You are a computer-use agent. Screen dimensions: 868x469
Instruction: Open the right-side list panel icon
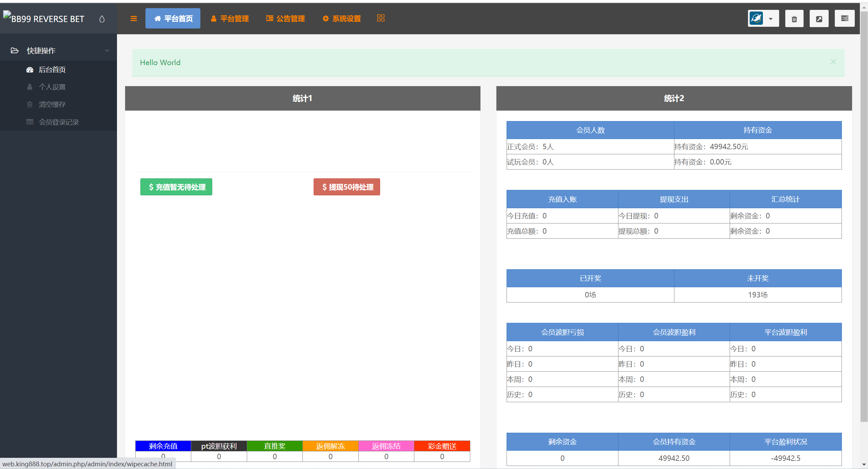tap(845, 18)
